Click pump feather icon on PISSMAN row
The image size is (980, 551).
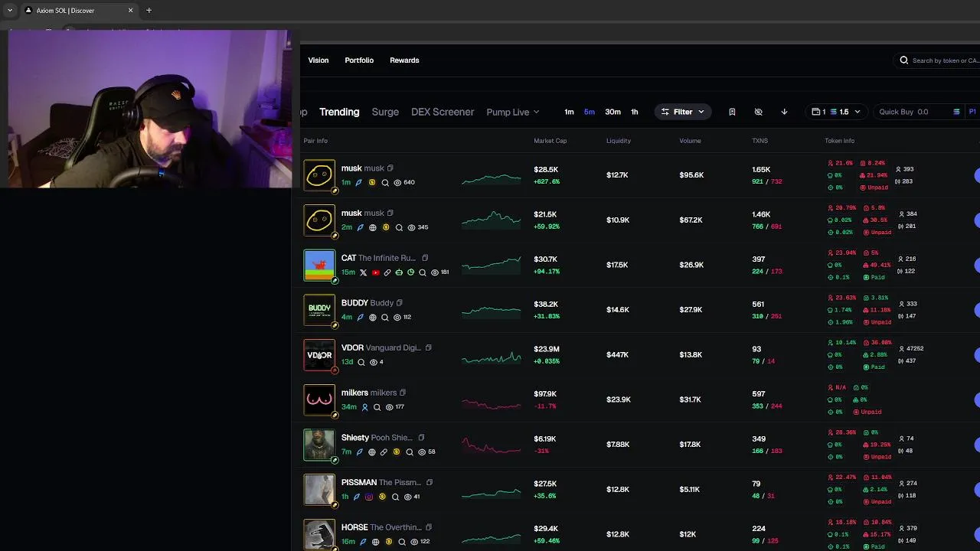356,497
